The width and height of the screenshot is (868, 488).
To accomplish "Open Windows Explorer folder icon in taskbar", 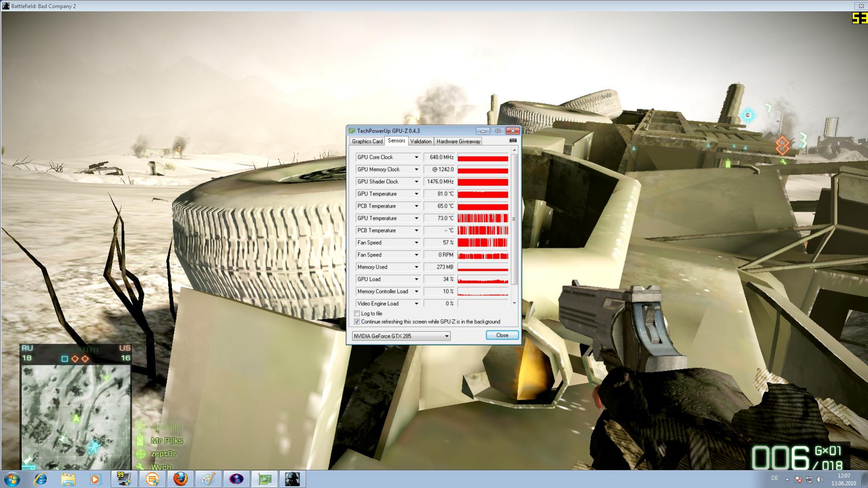I will tap(68, 479).
